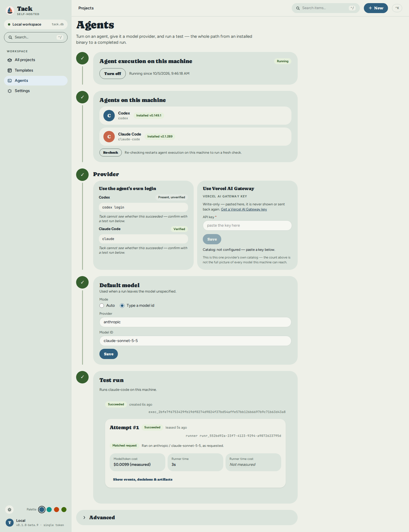Image resolution: width=409 pixels, height=532 pixels.
Task: Select the Agents sidebar item
Action: click(36, 81)
